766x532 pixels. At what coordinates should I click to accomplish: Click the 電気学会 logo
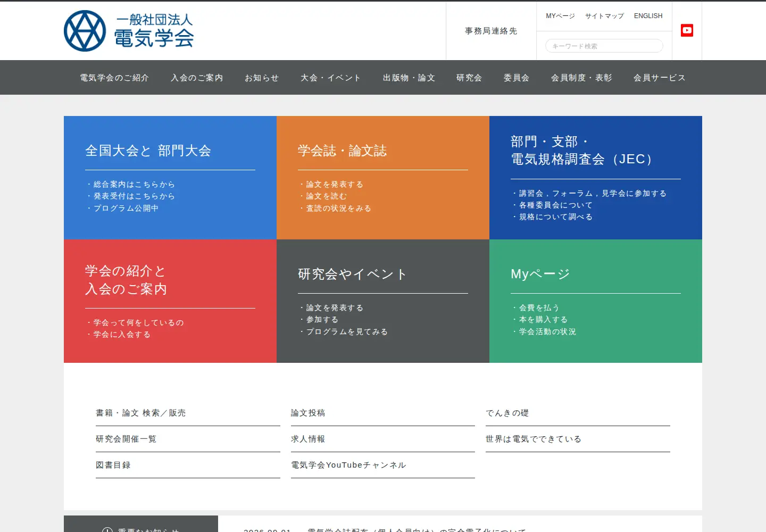[129, 31]
